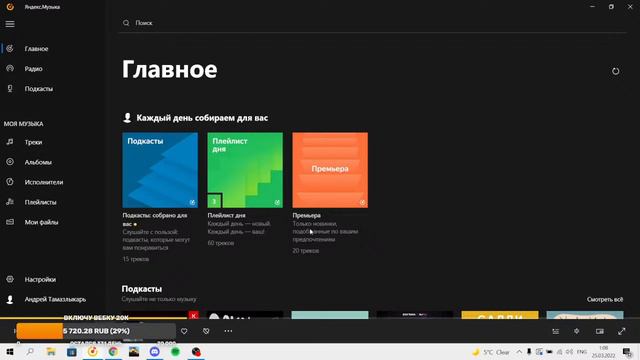
Task: Click the "20 треков" label
Action: pyautogui.click(x=306, y=251)
